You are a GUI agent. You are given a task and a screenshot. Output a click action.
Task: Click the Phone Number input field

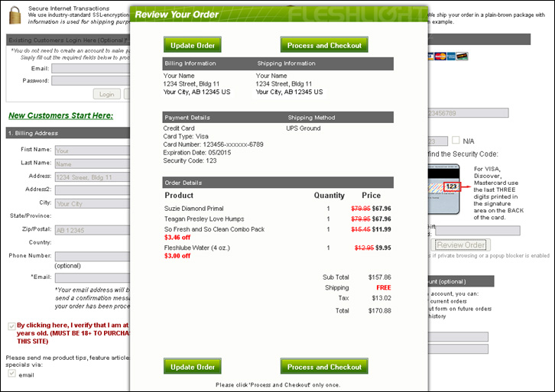92,257
